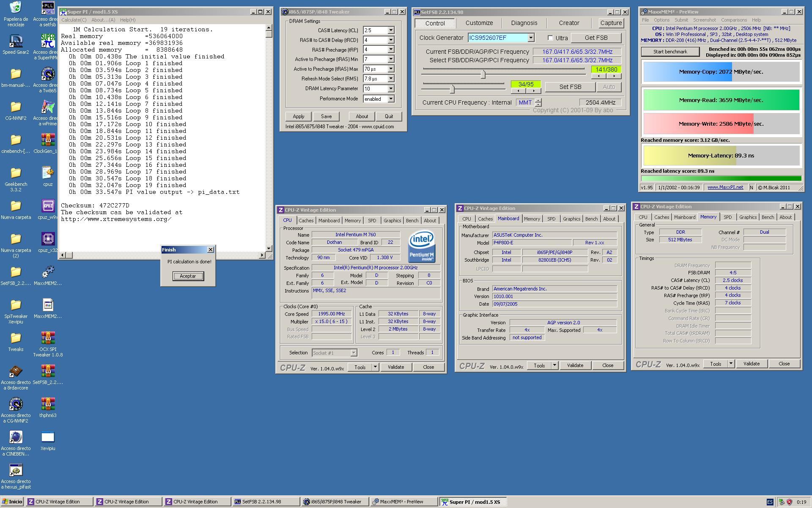
Task: Click the FSB frequency slider handle
Action: point(483,75)
